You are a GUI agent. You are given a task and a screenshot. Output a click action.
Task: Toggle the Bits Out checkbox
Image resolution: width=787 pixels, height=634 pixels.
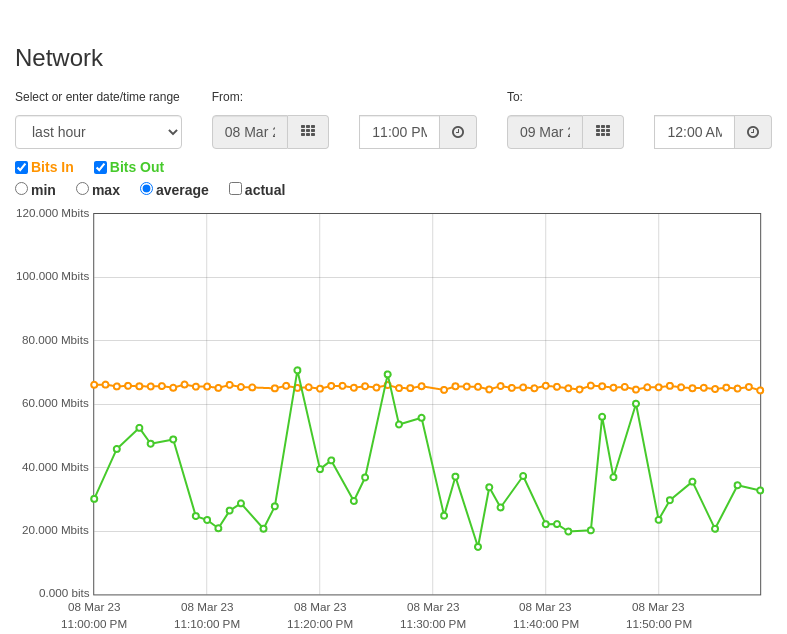point(100,167)
